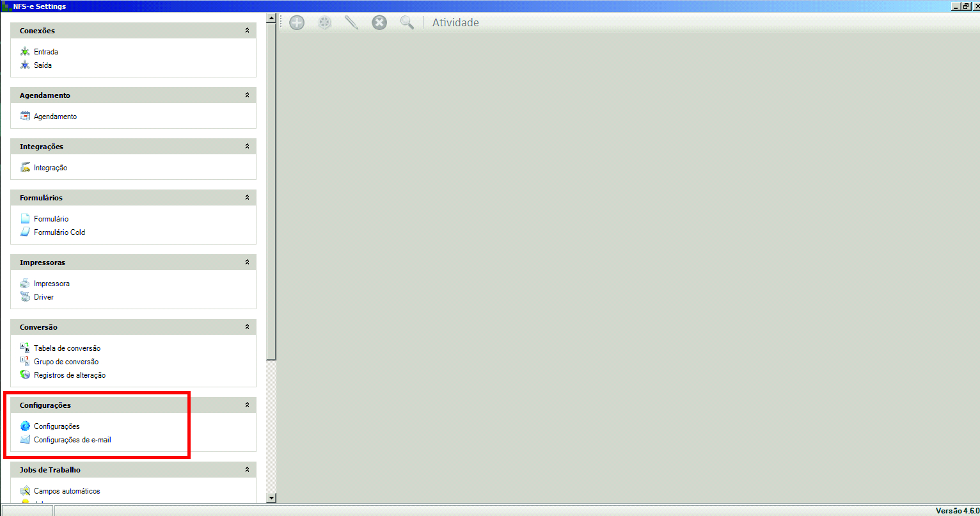Click the Grupo de conversão icon
Image resolution: width=980 pixels, height=516 pixels.
(25, 362)
